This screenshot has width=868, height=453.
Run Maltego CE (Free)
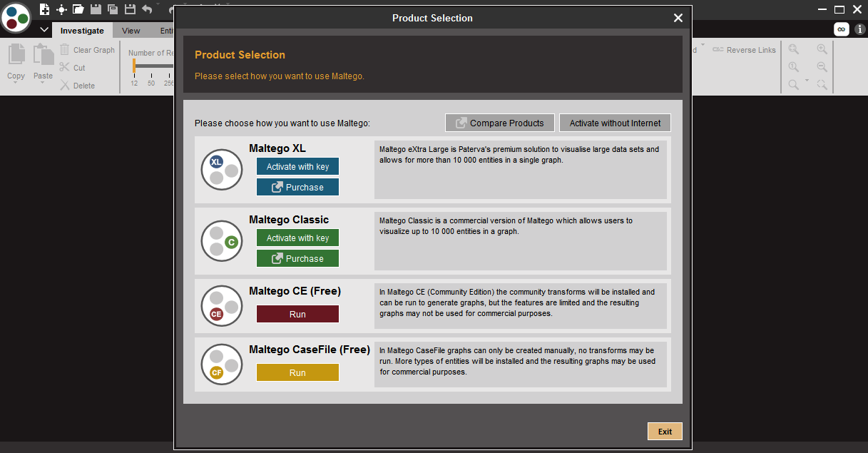pyautogui.click(x=298, y=314)
